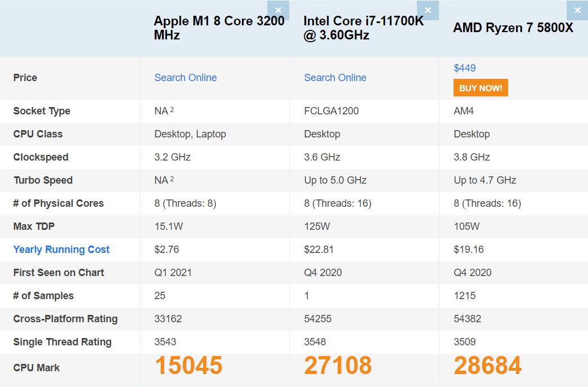Select the CPU Mark row label
Screen dimensions: 588x387
pyautogui.click(x=37, y=368)
